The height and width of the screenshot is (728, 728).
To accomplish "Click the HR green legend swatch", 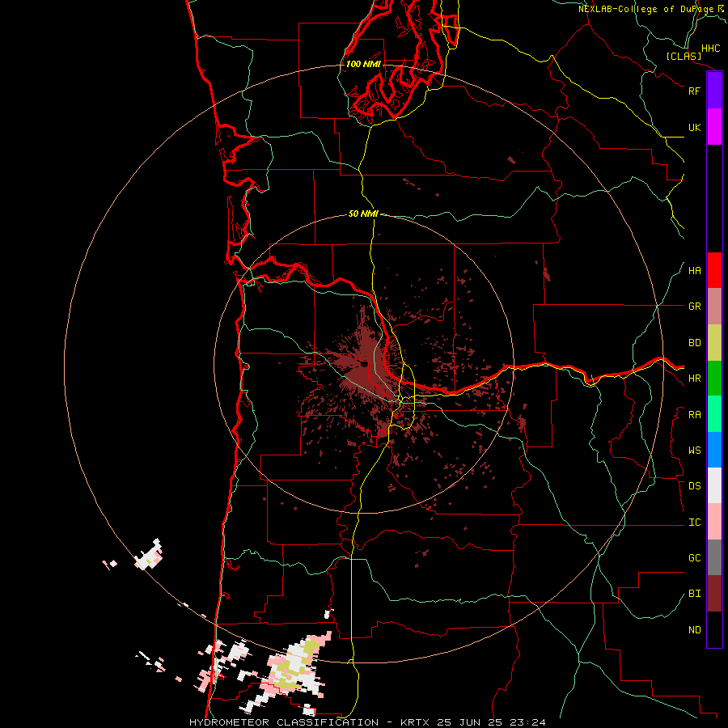I will pos(714,379).
